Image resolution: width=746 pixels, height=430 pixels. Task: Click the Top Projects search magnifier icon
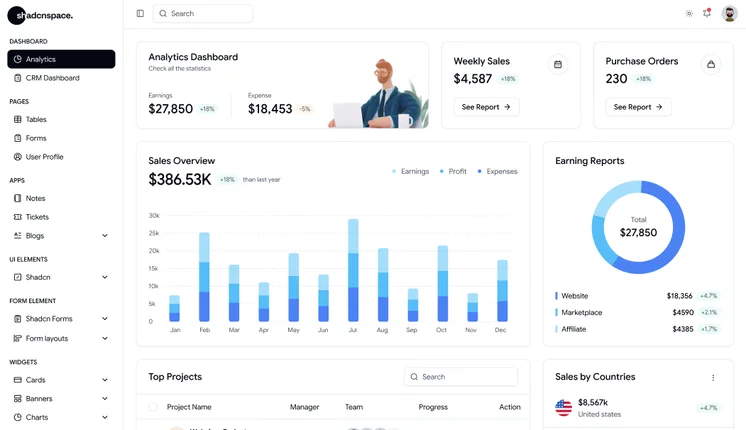point(414,377)
